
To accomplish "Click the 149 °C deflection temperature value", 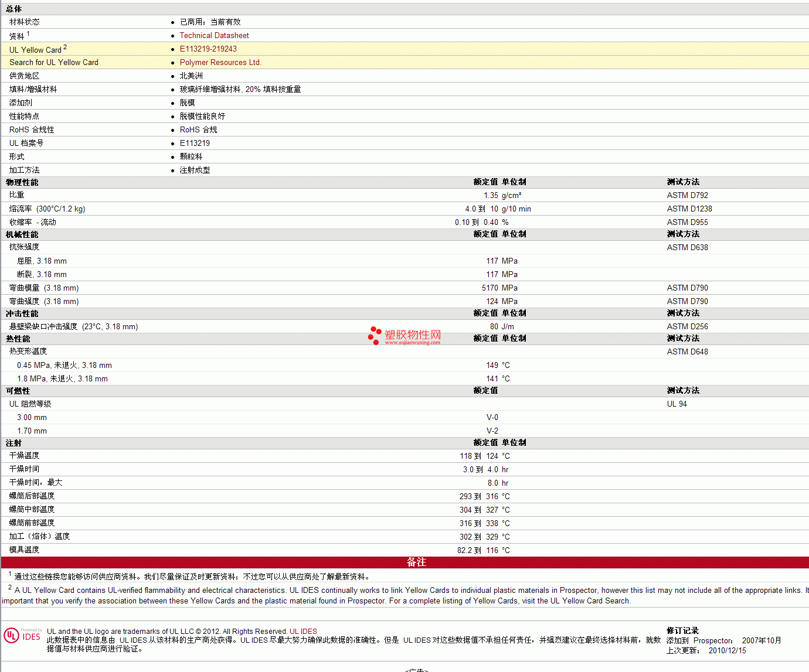I will [x=498, y=366].
